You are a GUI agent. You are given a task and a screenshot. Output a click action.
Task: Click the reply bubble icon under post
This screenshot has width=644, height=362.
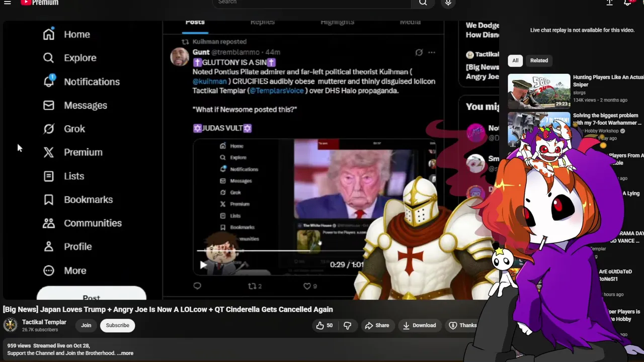coord(197,286)
